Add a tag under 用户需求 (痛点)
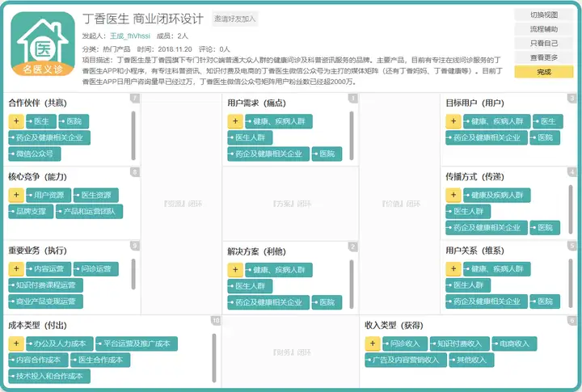 235,121
